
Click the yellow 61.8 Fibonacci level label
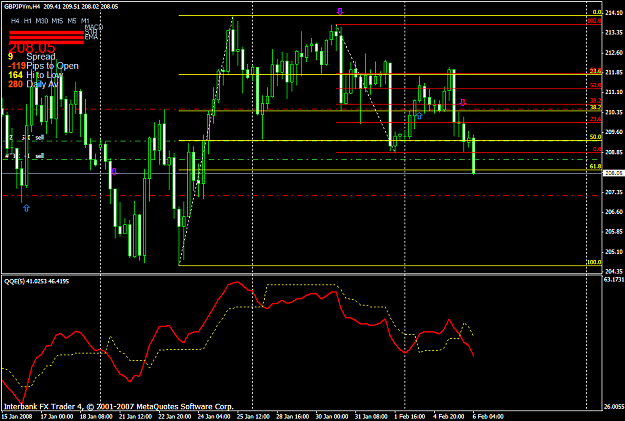tap(595, 166)
